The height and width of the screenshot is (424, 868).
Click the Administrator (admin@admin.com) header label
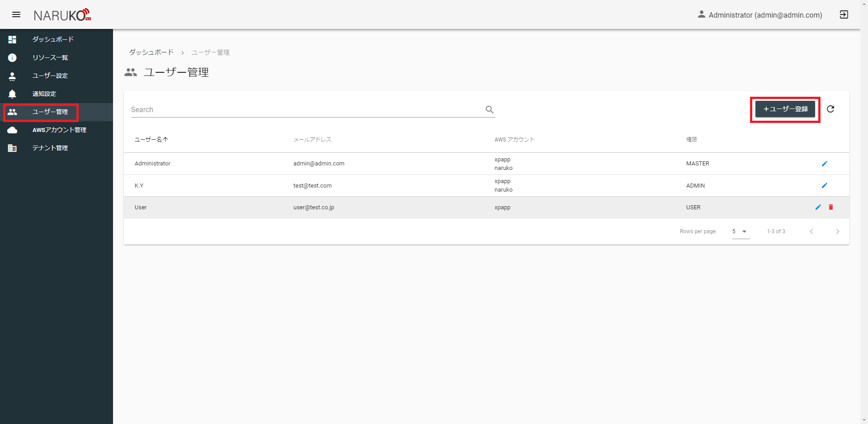[x=765, y=15]
